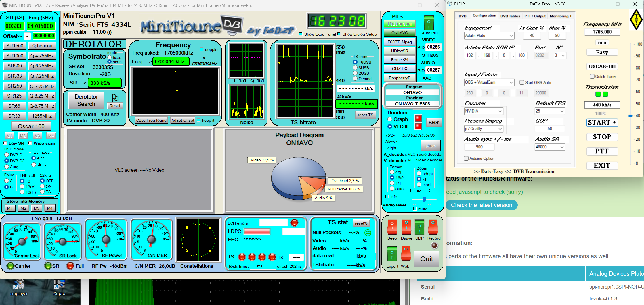Expand the Input OBS + VirtualCam dropdown
The height and width of the screenshot is (305, 644).
pos(489,82)
